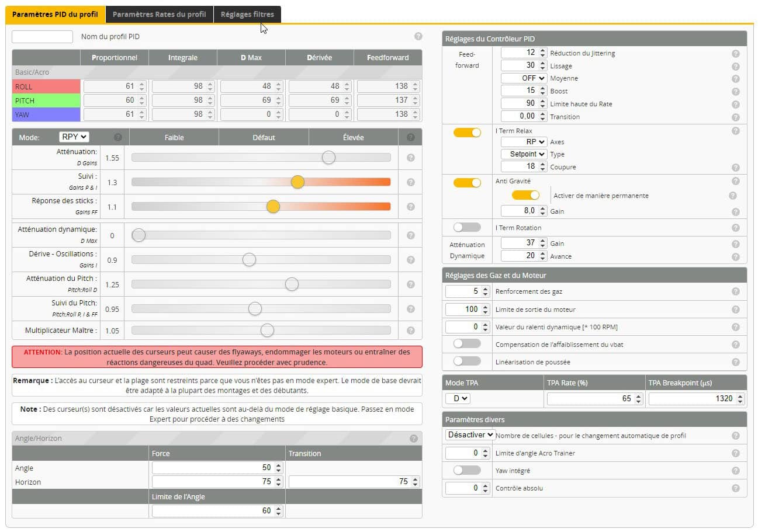Toggle the I Term Relax switch
Viewport: 765px width, 532px height.
[x=467, y=133]
